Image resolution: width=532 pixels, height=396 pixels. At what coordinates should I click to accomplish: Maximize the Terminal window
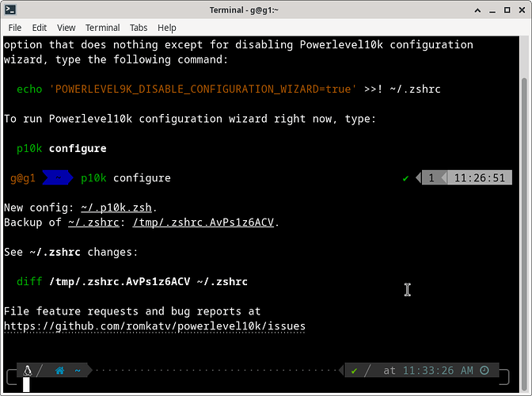[x=507, y=10]
